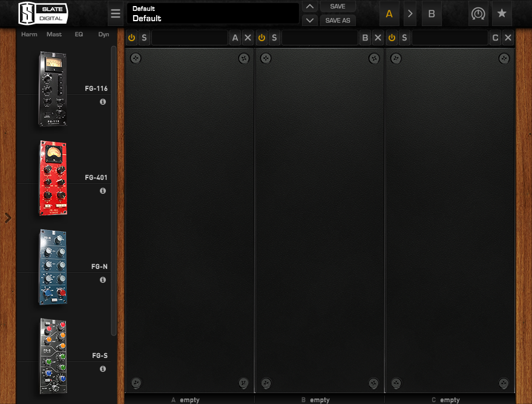Screen dimensions: 532x404
Task: Toggle power on slot C
Action: pyautogui.click(x=392, y=37)
